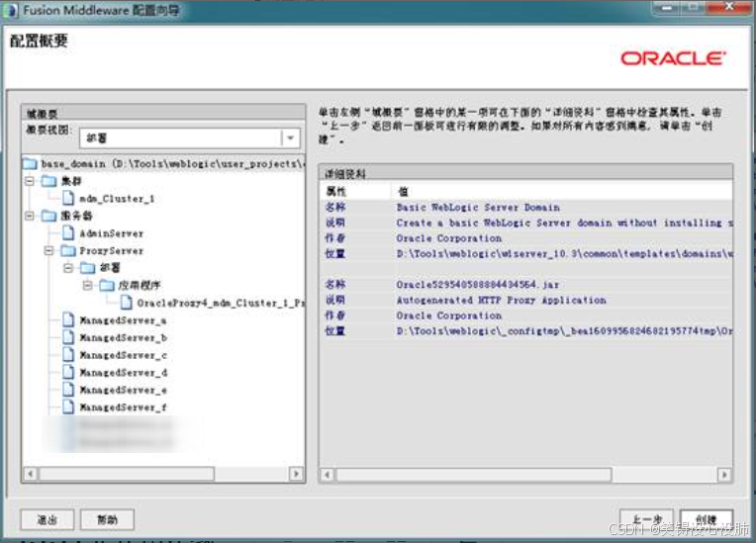Select ManagedServer_f in the tree
Screen dimensions: 756x543
click(x=123, y=407)
